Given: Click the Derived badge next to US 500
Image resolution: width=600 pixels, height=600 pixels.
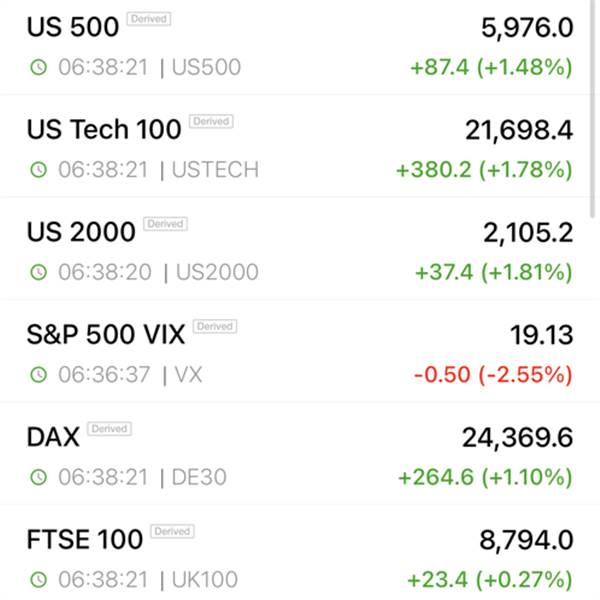Looking at the screenshot, I should pyautogui.click(x=149, y=19).
